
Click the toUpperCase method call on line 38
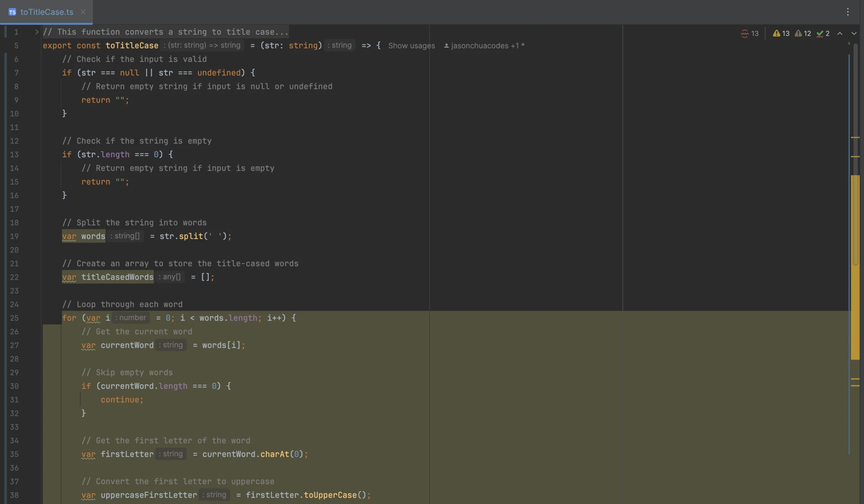(330, 495)
